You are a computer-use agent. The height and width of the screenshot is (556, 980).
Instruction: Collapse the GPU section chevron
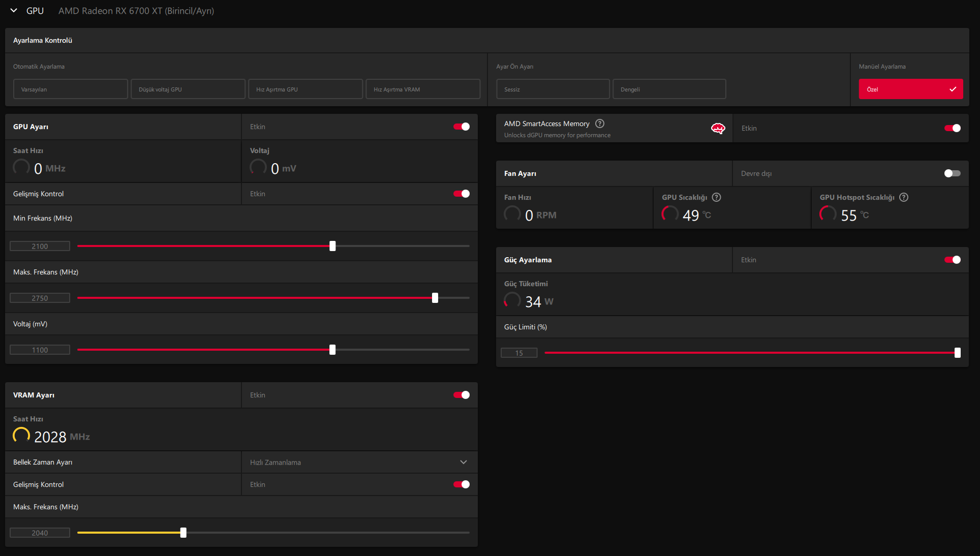(14, 10)
